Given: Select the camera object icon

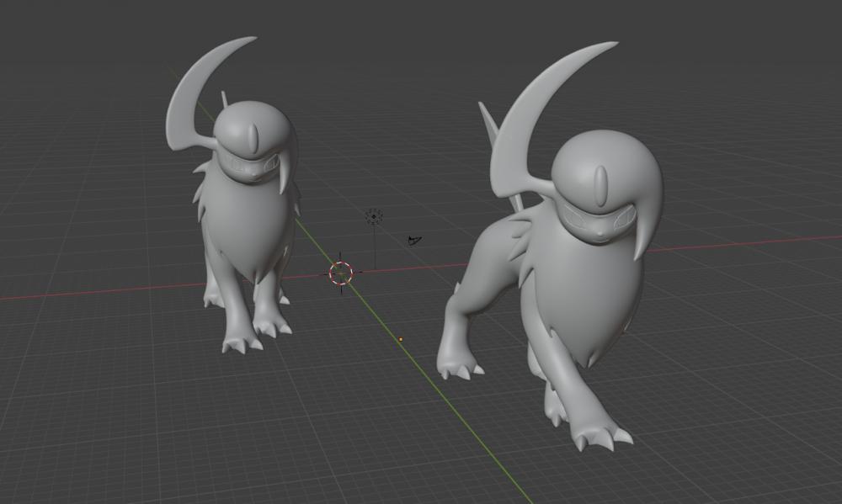Looking at the screenshot, I should [x=413, y=241].
